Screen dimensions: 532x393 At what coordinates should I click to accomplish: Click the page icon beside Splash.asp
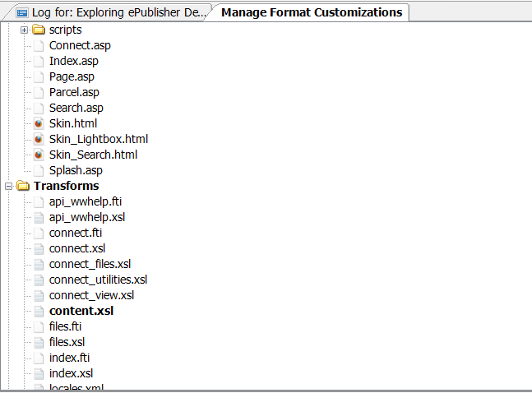click(39, 170)
